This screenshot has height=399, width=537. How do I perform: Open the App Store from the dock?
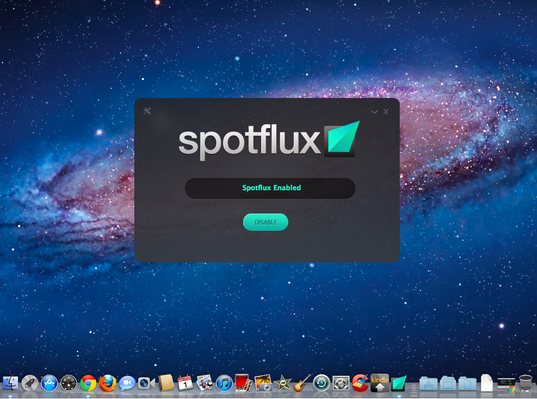(49, 383)
